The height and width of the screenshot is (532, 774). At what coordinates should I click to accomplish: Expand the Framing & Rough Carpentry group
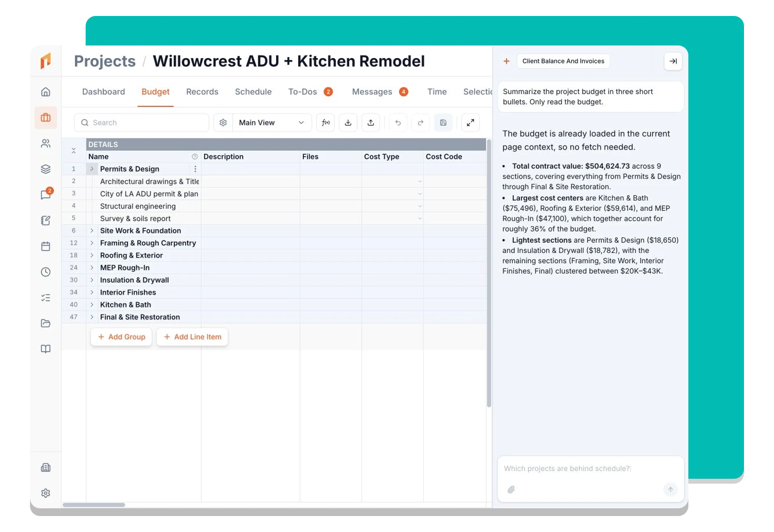(91, 243)
